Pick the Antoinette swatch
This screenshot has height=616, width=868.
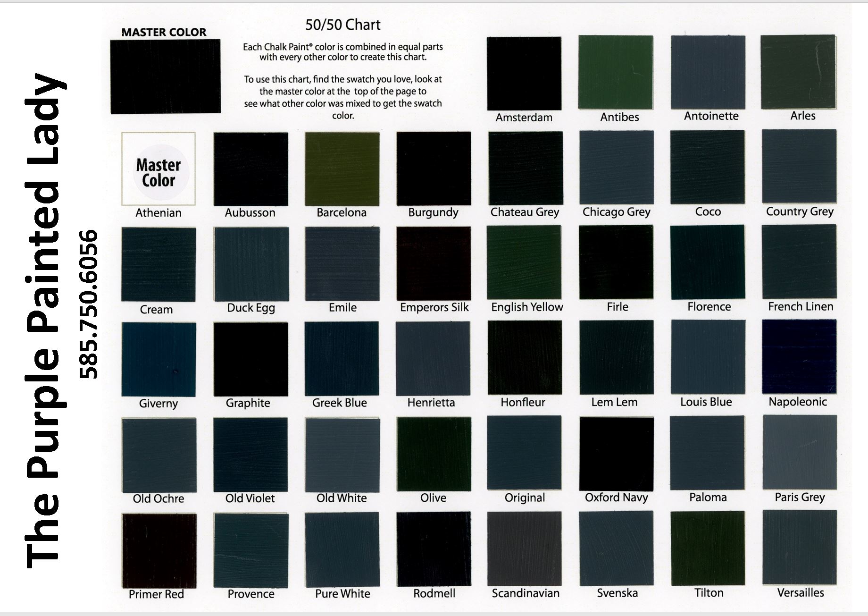click(708, 72)
